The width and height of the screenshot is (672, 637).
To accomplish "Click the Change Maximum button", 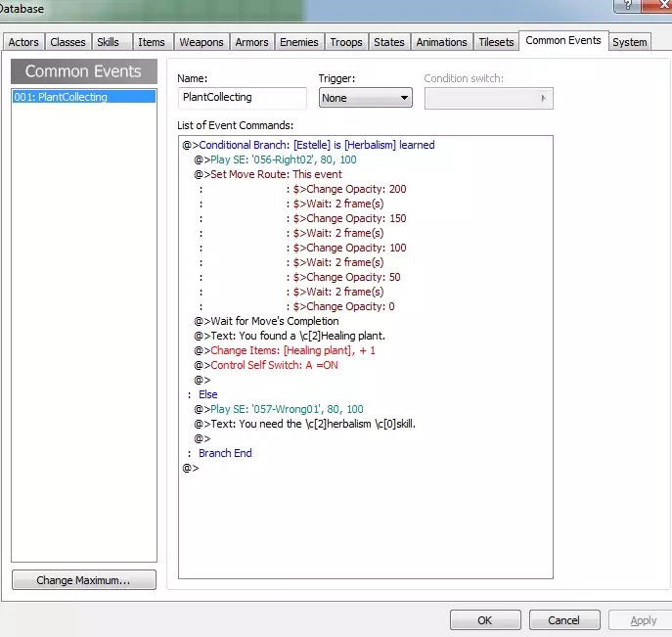I will (84, 580).
